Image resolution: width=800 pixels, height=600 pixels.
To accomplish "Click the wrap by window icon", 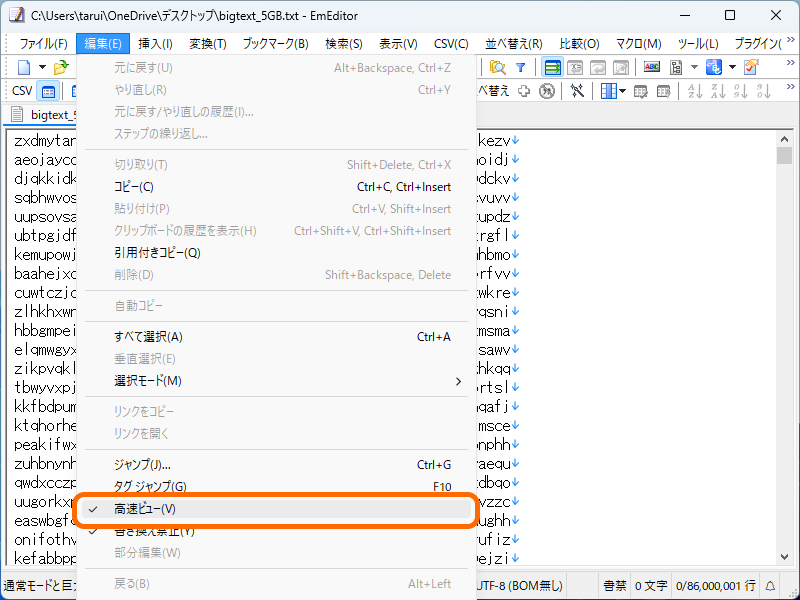I will point(598,67).
